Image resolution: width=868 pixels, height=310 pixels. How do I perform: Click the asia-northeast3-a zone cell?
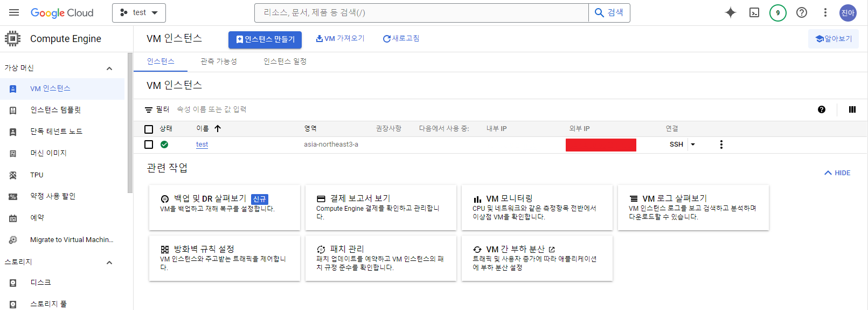click(331, 144)
